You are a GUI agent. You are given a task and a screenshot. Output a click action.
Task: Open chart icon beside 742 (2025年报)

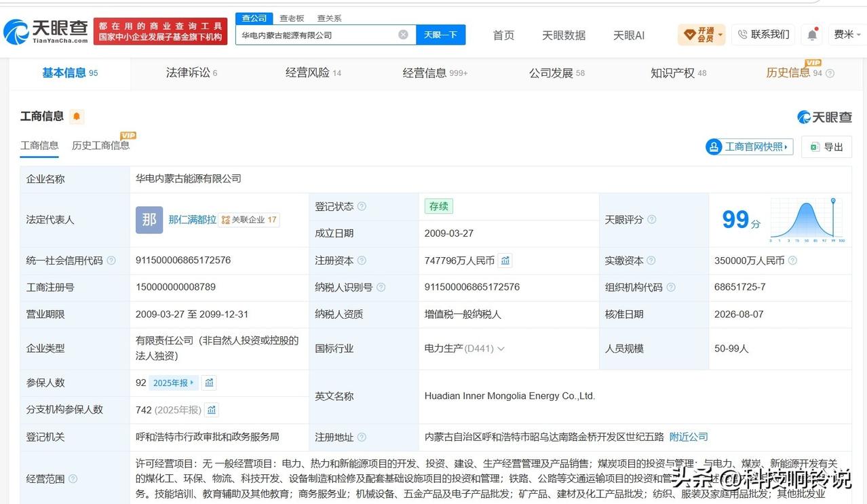click(x=212, y=410)
